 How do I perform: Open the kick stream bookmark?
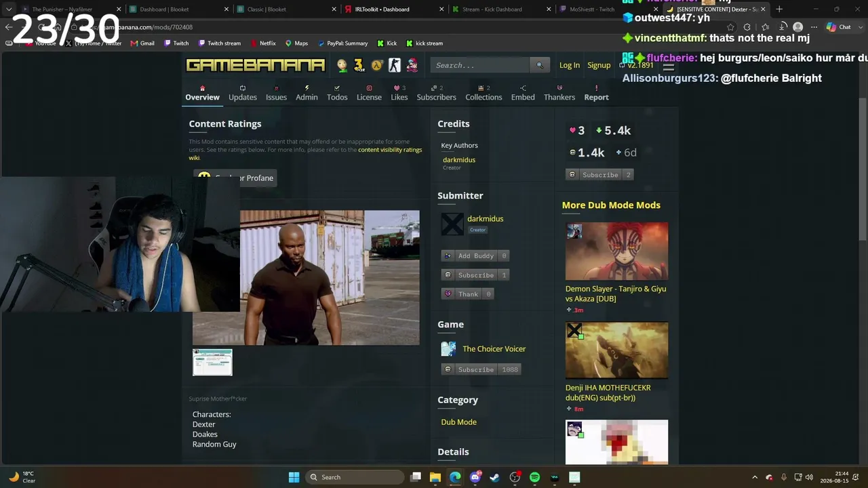tap(425, 43)
